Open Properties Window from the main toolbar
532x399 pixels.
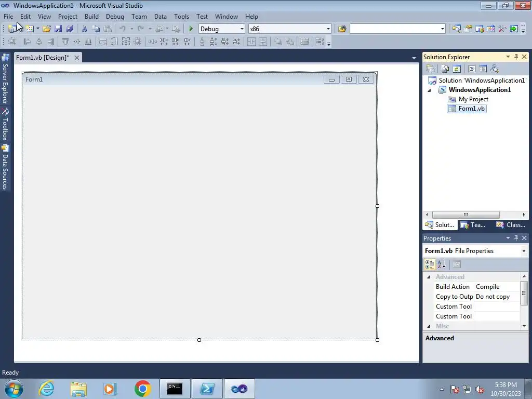click(x=468, y=29)
